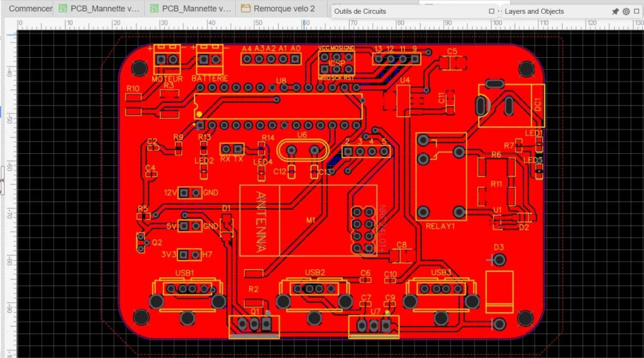Select the U4 regulator label
Image resolution: width=644 pixels, height=358 pixels.
point(404,80)
